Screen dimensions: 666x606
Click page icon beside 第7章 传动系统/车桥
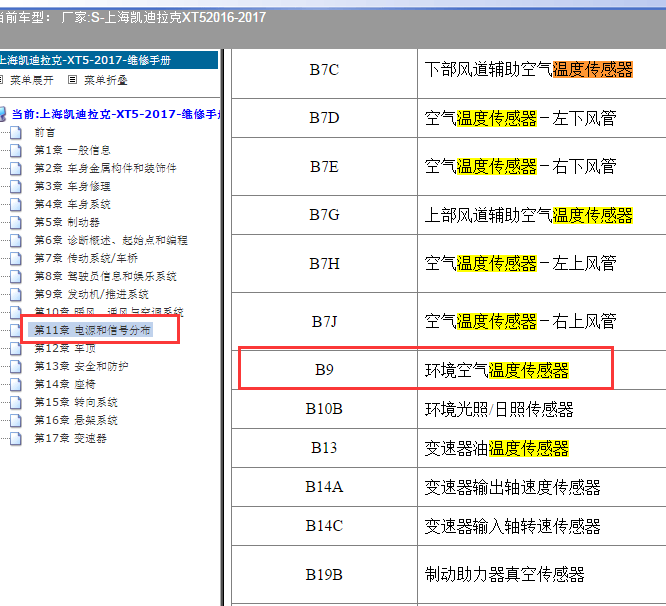click(x=16, y=258)
